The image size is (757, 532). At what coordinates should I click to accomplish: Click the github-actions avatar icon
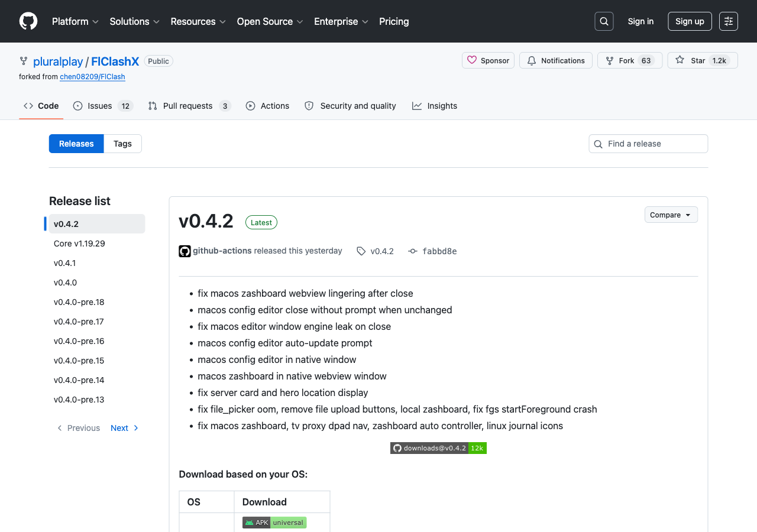[x=185, y=251]
